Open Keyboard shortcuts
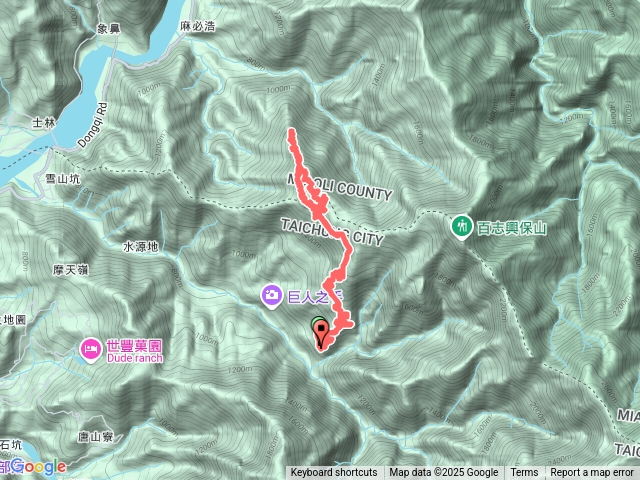 334,473
